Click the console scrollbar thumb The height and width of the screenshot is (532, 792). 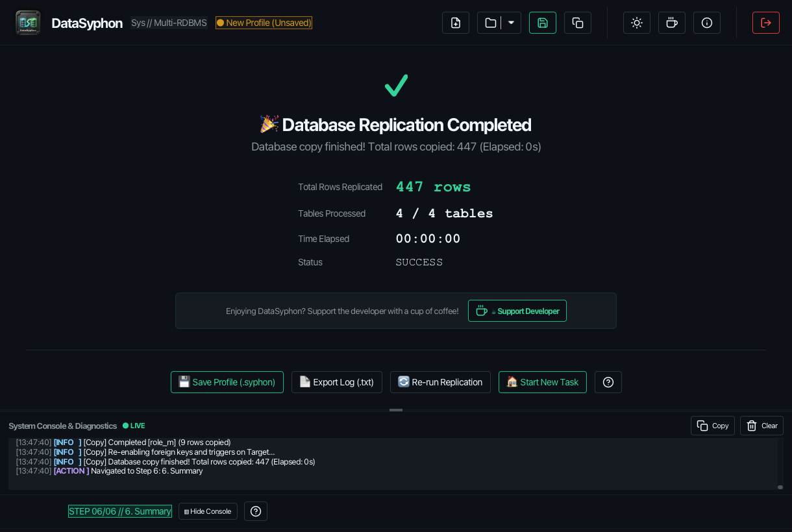coord(780,487)
